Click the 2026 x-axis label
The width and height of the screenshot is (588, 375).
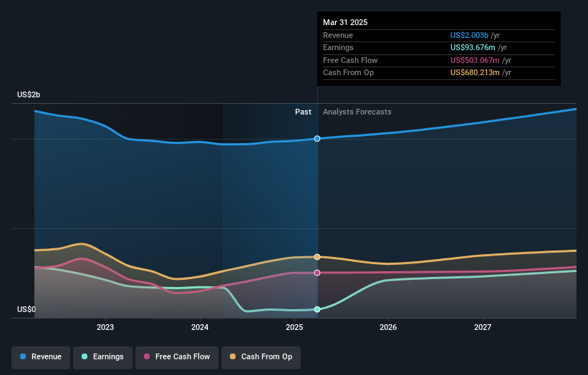[x=388, y=328]
